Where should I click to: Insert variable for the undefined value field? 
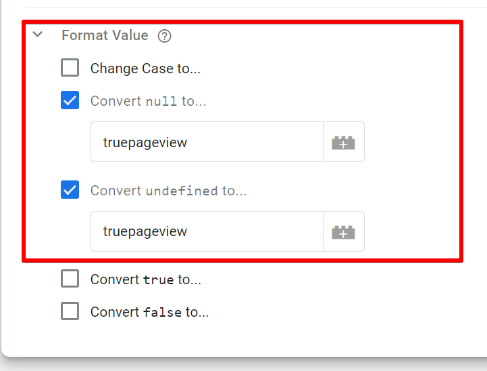[x=344, y=232]
